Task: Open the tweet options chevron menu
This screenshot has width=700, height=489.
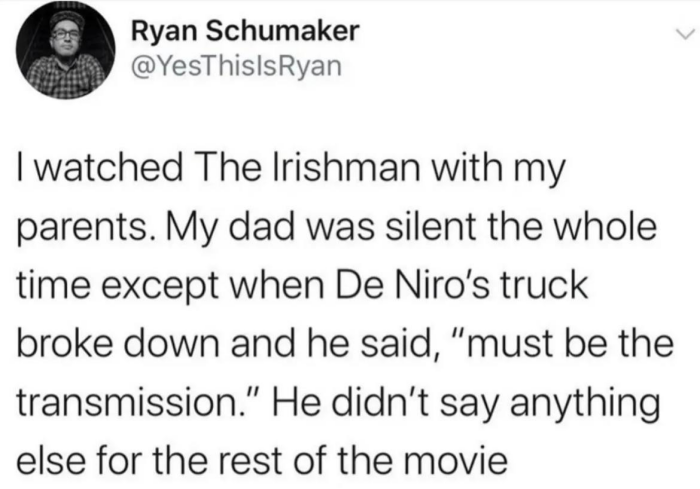Action: pyautogui.click(x=683, y=32)
